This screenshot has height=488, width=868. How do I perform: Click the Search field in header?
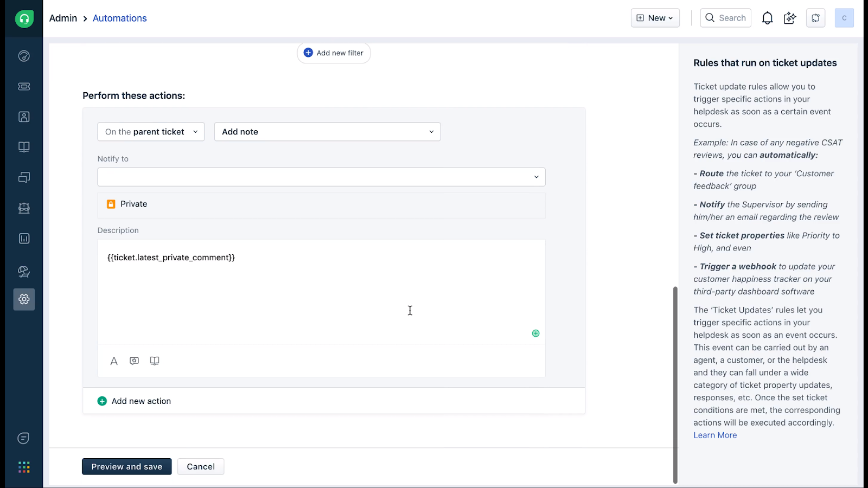click(x=725, y=18)
